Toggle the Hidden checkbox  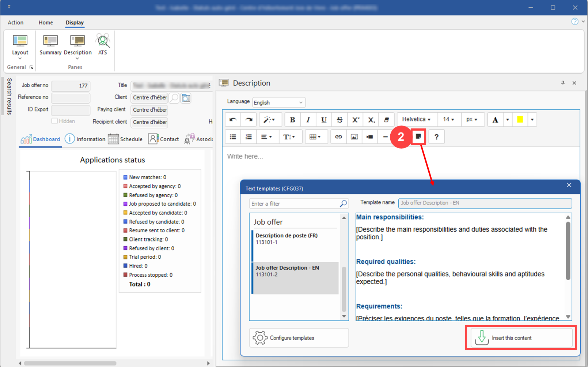click(55, 121)
